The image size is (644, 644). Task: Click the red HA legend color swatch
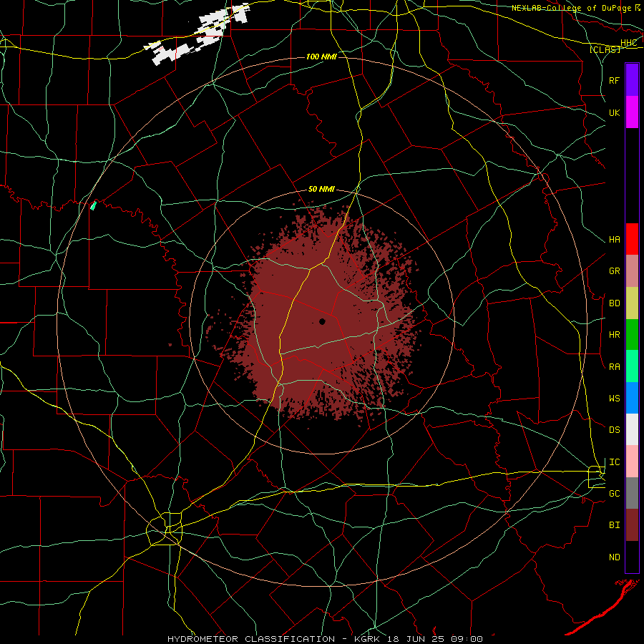[632, 239]
